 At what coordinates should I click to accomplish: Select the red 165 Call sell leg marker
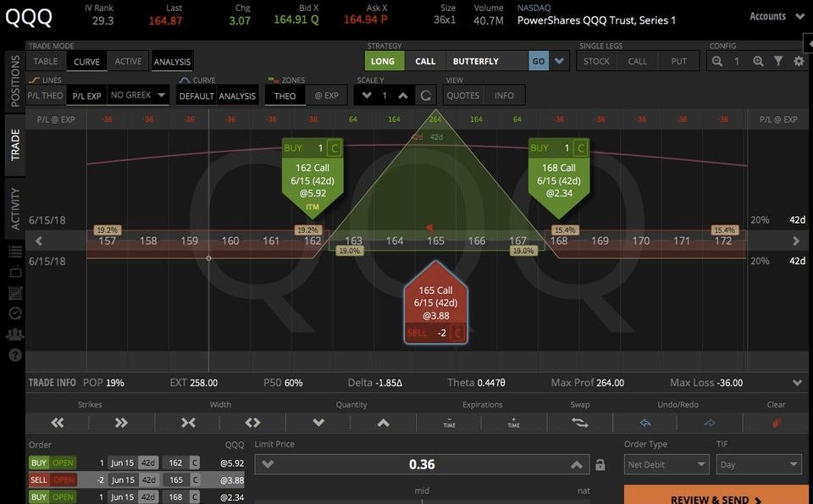[435, 302]
